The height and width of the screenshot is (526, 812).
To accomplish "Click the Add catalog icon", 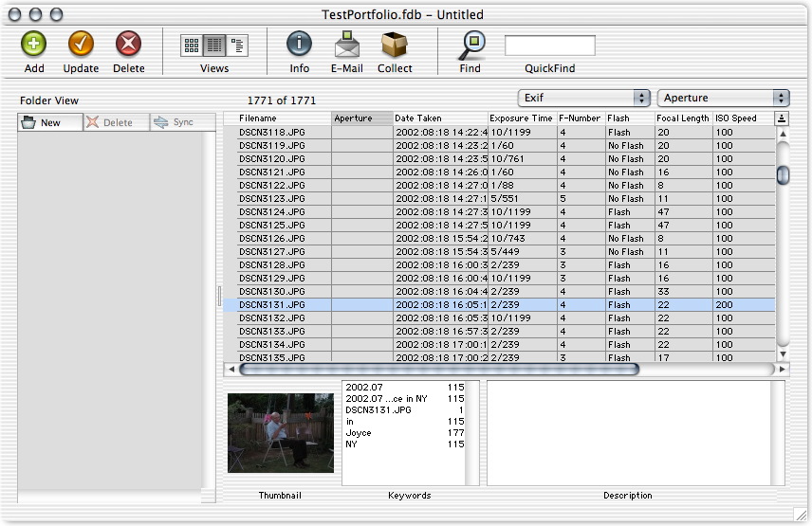I will click(x=34, y=45).
